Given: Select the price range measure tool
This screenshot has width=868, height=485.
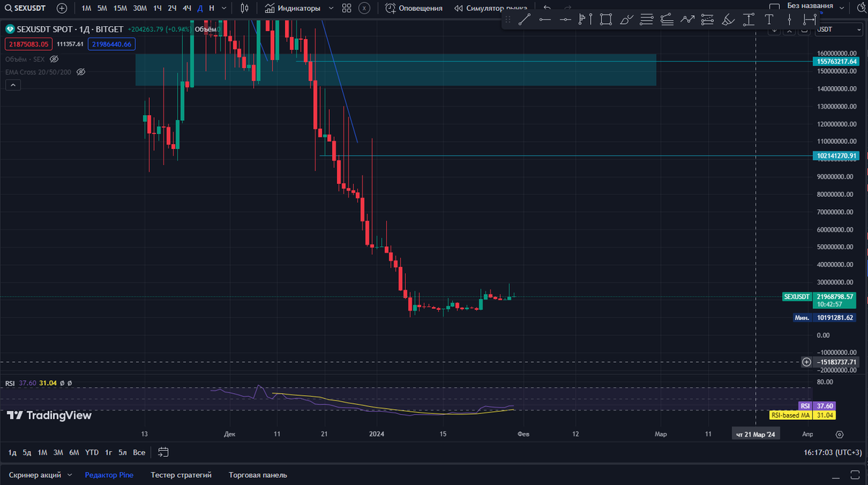Looking at the screenshot, I should (x=749, y=20).
